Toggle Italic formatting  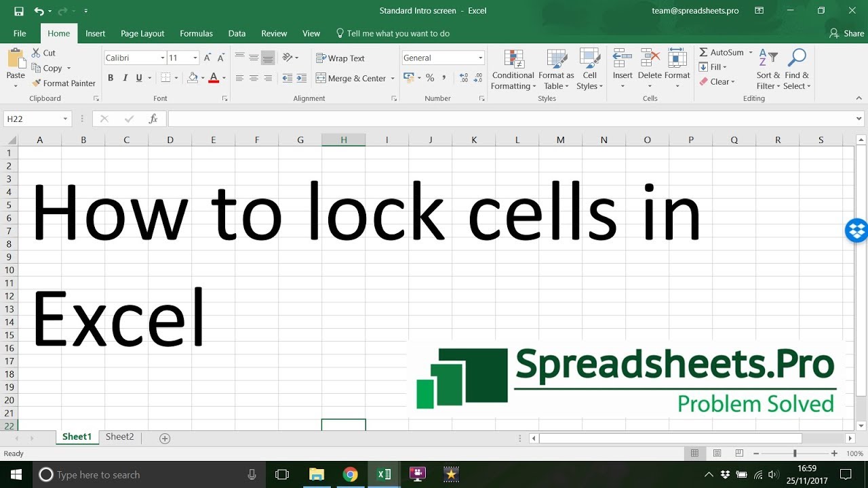click(x=125, y=78)
